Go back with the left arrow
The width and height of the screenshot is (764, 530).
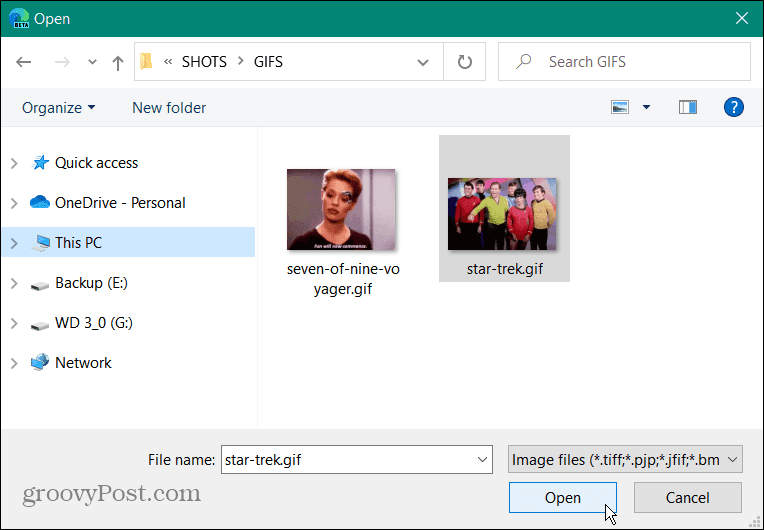pos(23,62)
